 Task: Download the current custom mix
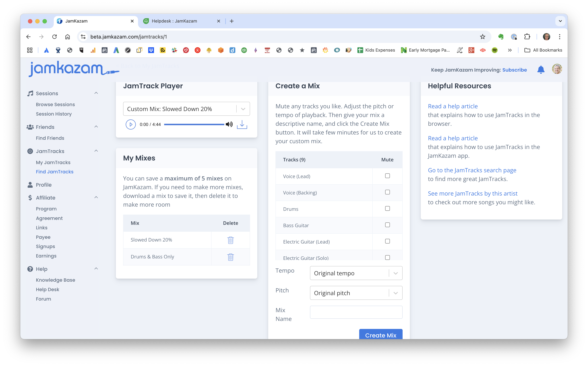(242, 124)
